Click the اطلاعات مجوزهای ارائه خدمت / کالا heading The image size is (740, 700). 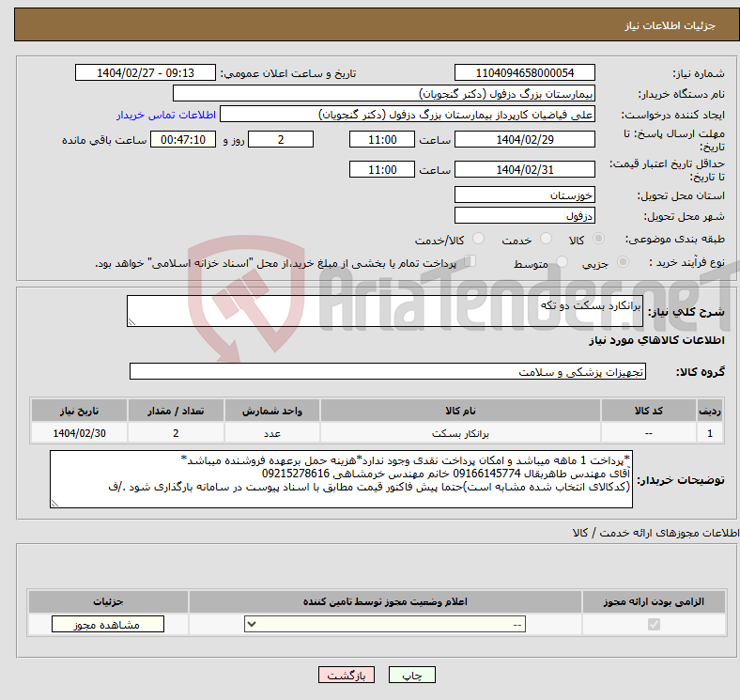pyautogui.click(x=655, y=533)
